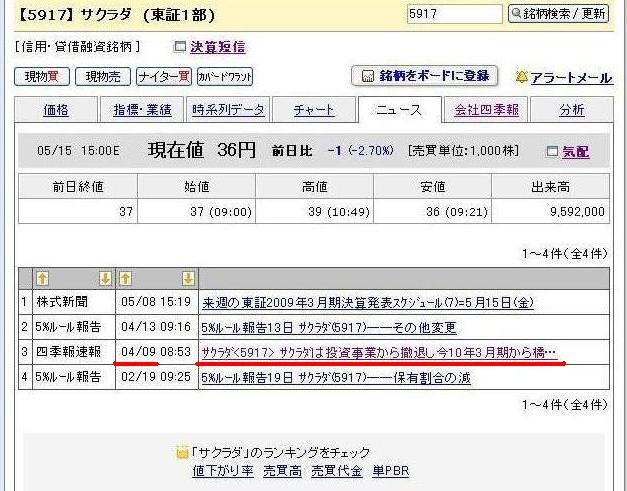Click the 39 (10:49) high price value
The image size is (627, 491).
point(339,212)
